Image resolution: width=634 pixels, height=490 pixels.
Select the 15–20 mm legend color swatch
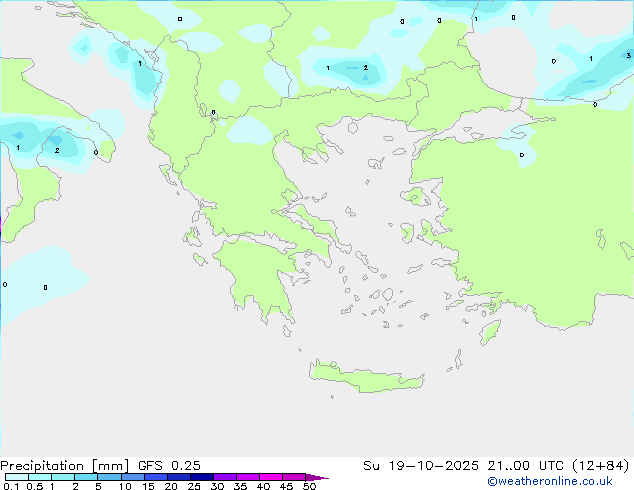pyautogui.click(x=156, y=477)
